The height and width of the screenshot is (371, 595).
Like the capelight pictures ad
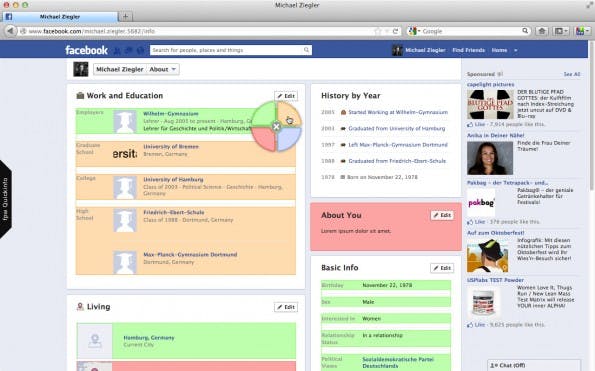pyautogui.click(x=480, y=124)
